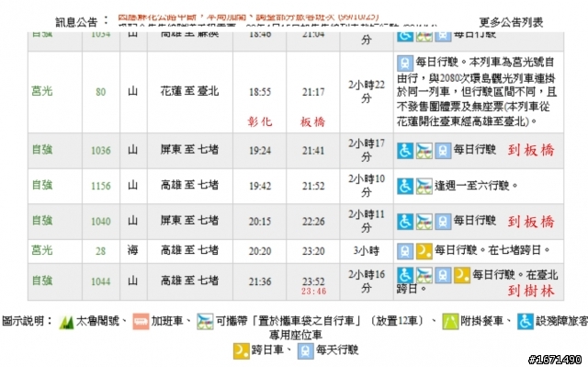
Task: Click 太魯閣號 legend icon
Action: click(66, 322)
